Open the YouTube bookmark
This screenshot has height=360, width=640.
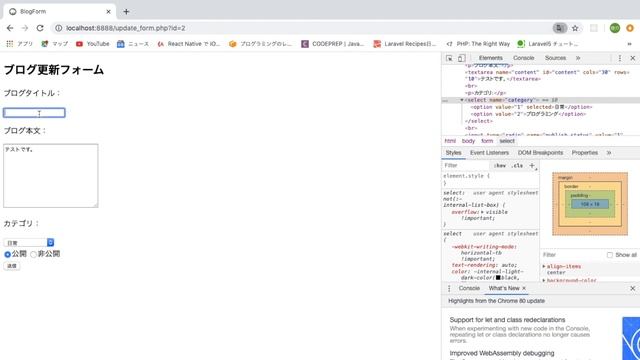[x=93, y=44]
